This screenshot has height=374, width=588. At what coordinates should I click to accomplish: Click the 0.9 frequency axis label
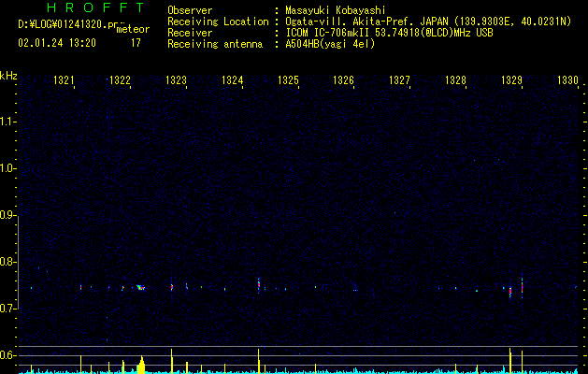[x=7, y=215]
